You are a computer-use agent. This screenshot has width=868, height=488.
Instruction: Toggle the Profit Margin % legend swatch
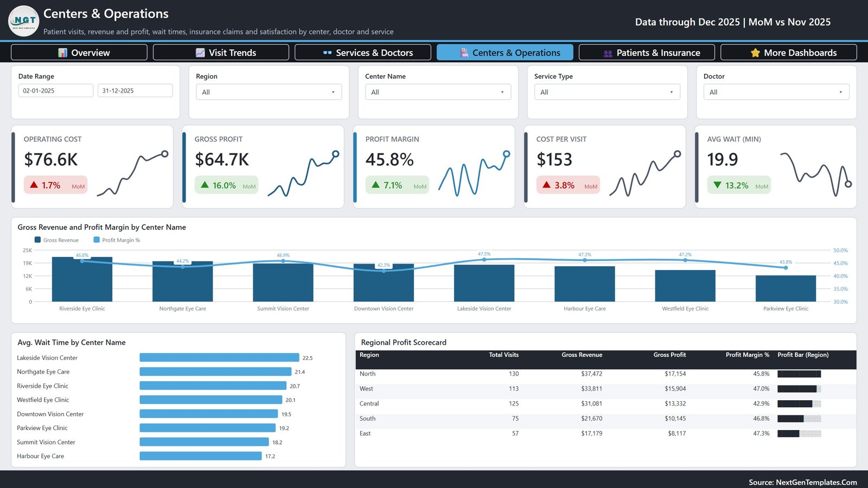click(97, 240)
